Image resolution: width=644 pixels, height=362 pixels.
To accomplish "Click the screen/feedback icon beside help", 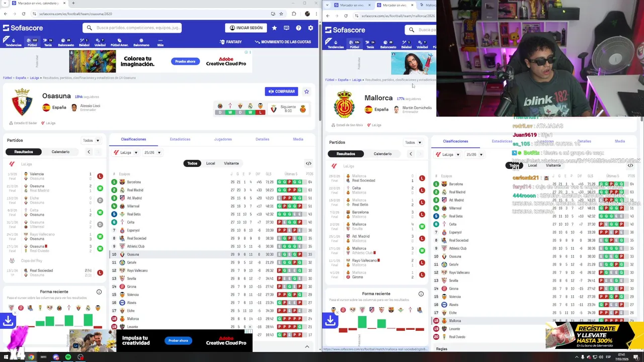I will [286, 28].
